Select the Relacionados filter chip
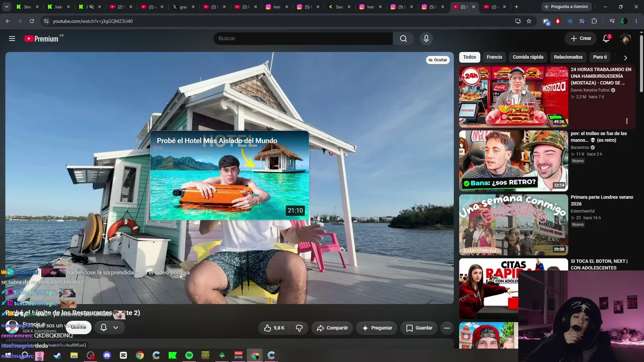644x362 pixels. 568,57
